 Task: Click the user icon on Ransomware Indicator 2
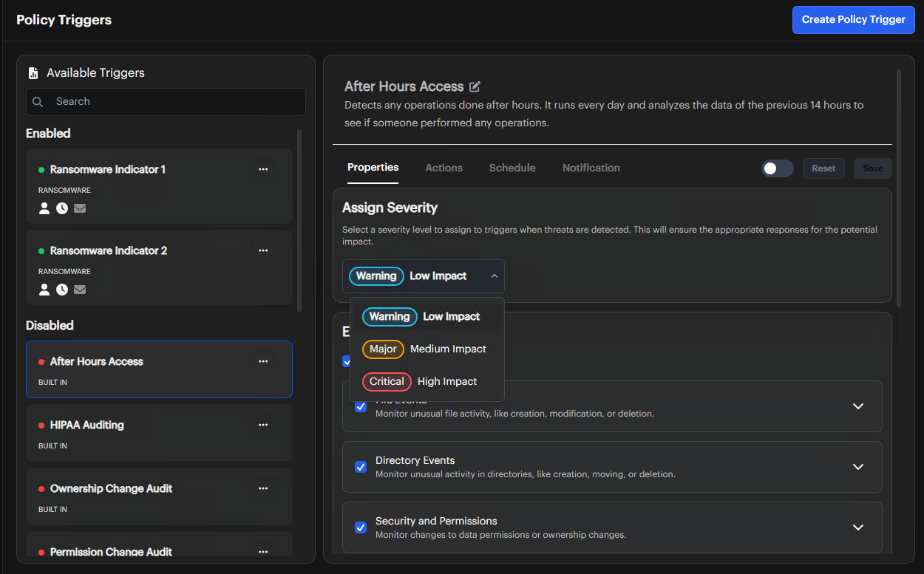[44, 290]
